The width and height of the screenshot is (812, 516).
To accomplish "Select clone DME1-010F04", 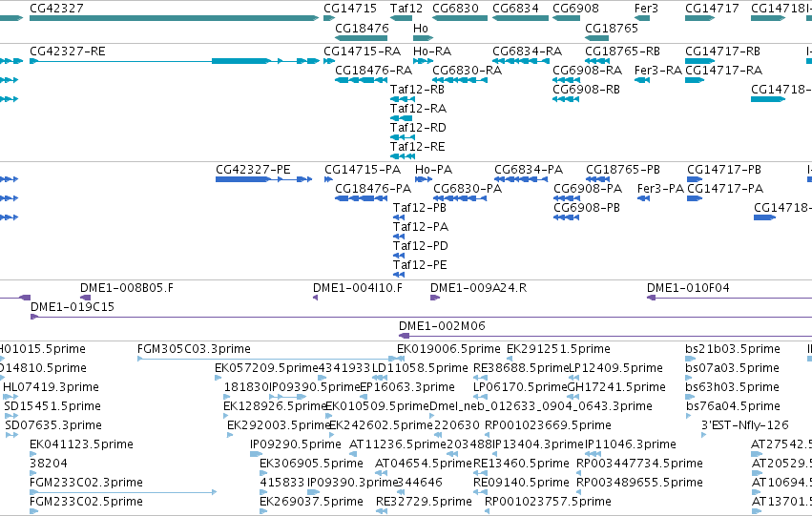I will (688, 288).
